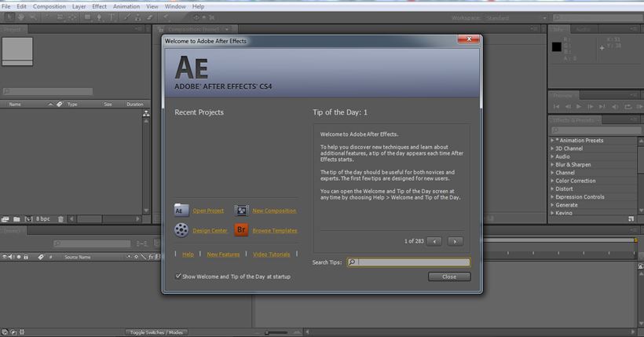This screenshot has width=644, height=337.
Task: Select the Brush tool in toolbar
Action: 126,17
